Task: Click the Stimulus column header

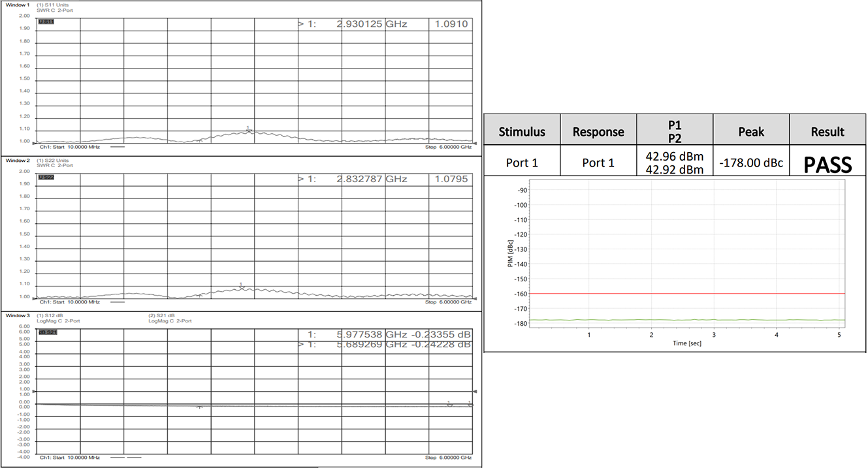Action: (x=522, y=131)
